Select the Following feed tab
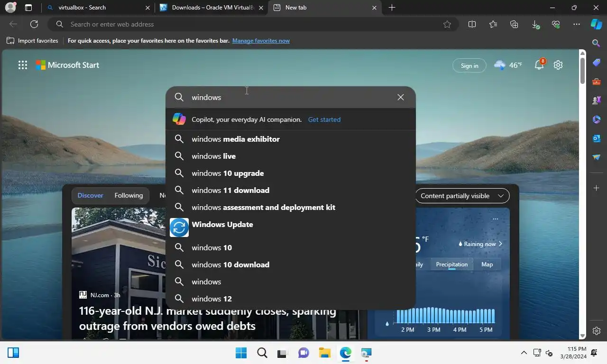Image resolution: width=607 pixels, height=364 pixels. (x=129, y=195)
